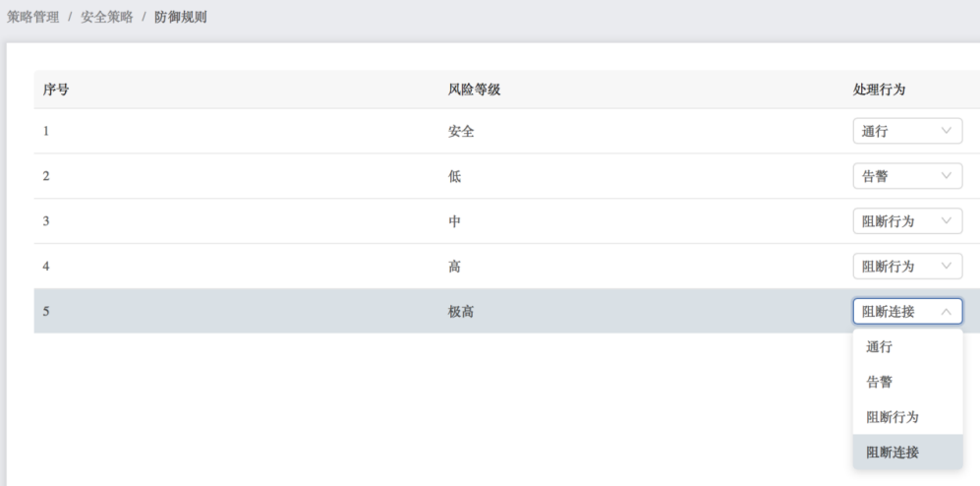Open 安全策略 breadcrumb link
Image resolution: width=980 pixels, height=486 pixels.
tap(107, 17)
